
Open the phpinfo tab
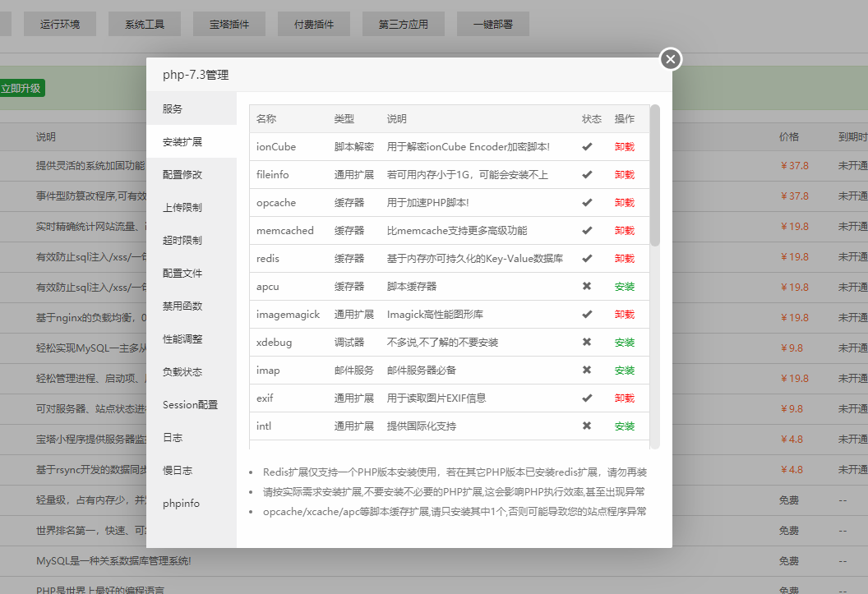(191, 504)
